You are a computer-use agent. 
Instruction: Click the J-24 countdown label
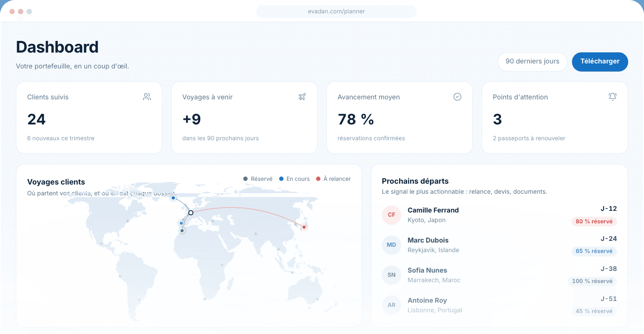(x=609, y=239)
